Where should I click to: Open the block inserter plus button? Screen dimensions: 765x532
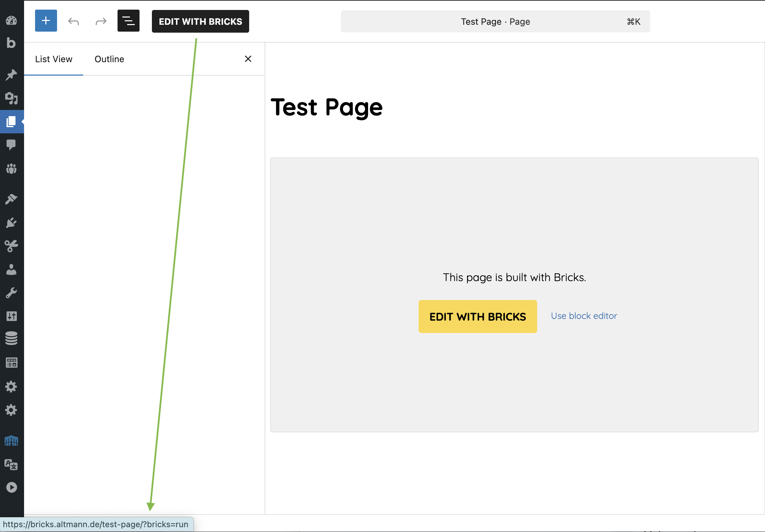click(x=46, y=21)
